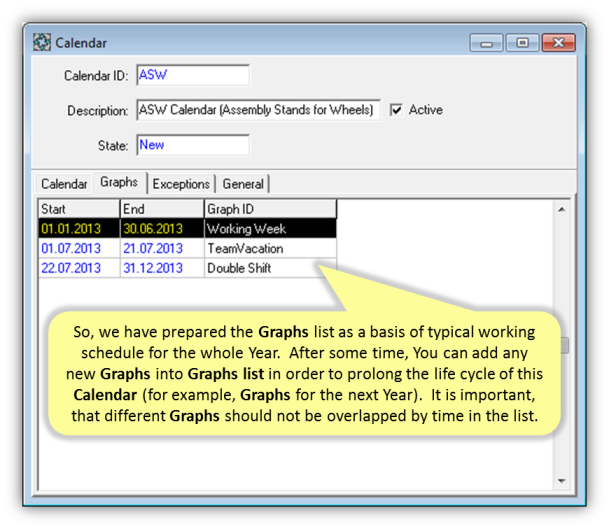
Task: Sort by the Start column header
Action: pos(79,209)
